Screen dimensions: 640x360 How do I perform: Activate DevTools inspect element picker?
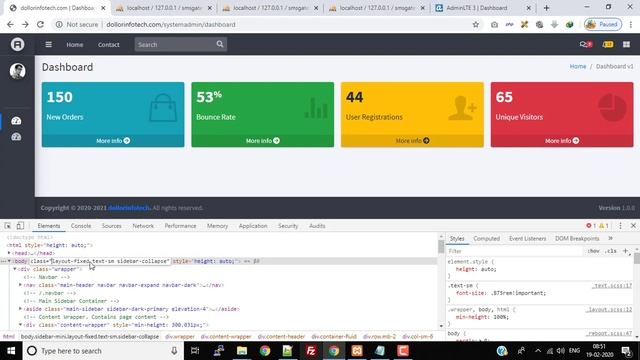pyautogui.click(x=8, y=226)
